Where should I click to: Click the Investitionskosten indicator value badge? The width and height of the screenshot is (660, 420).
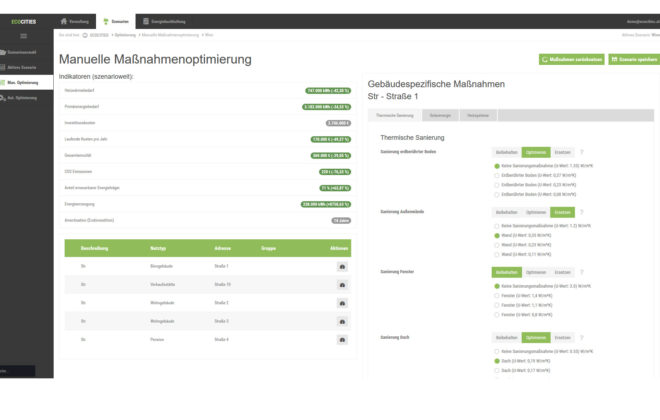click(338, 123)
